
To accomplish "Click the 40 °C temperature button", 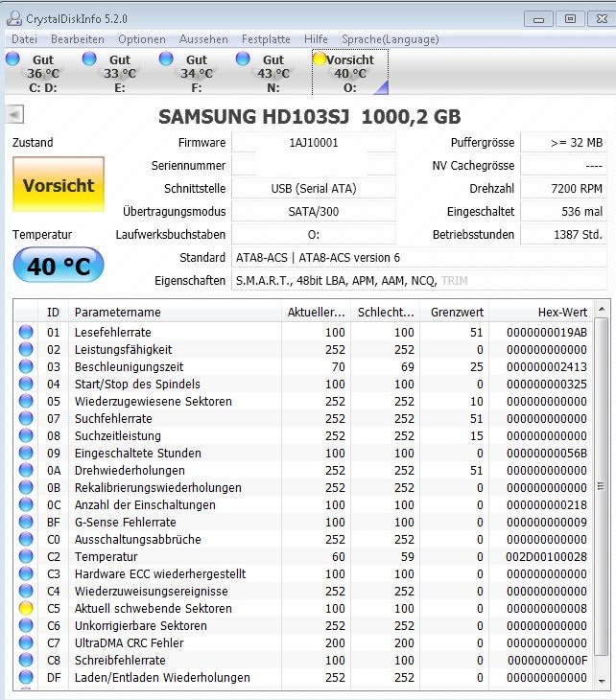I will point(59,266).
